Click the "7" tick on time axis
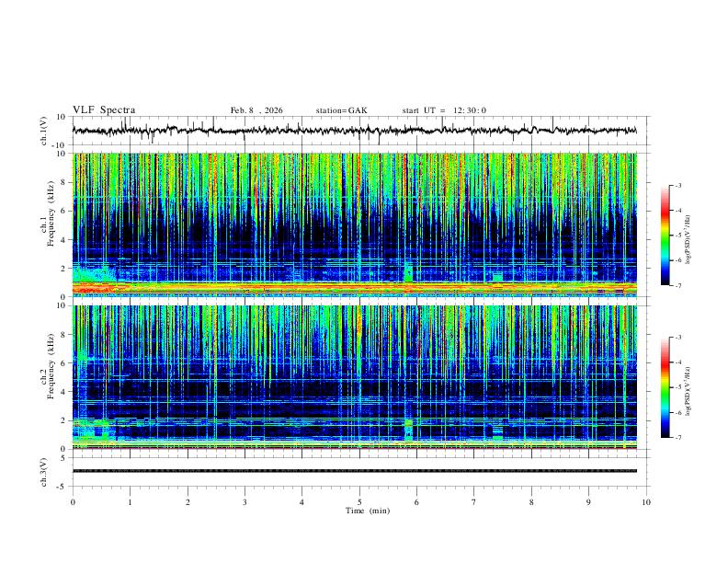Screen dimensions: 728x563 tap(474, 502)
